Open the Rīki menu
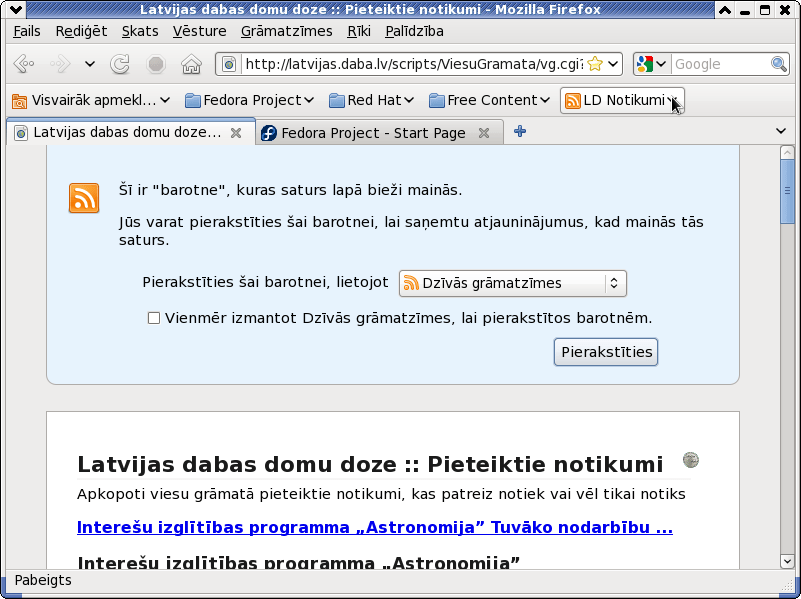 pyautogui.click(x=359, y=32)
